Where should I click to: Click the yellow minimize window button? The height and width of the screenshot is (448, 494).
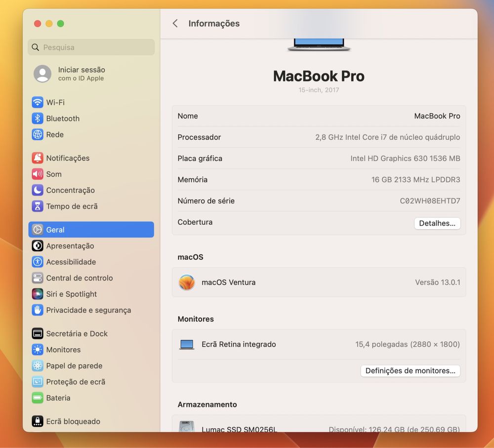49,24
